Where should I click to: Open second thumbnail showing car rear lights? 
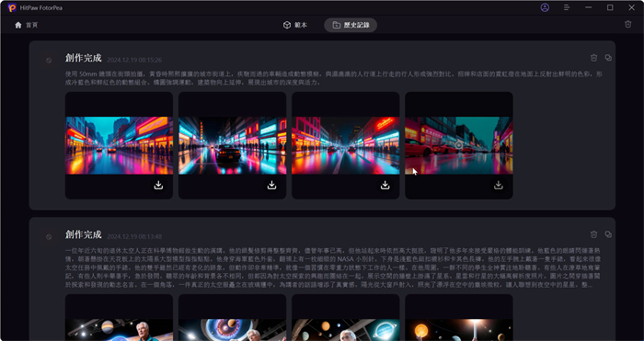(233, 145)
